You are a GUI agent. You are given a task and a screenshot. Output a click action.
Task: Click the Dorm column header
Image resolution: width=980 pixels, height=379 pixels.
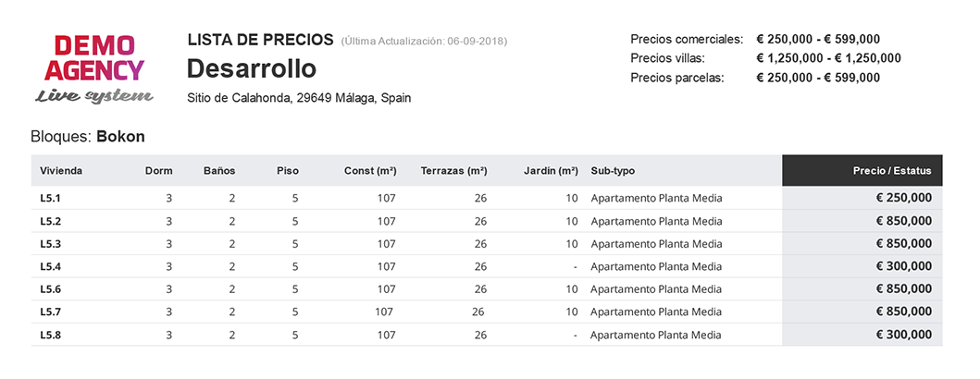(159, 170)
